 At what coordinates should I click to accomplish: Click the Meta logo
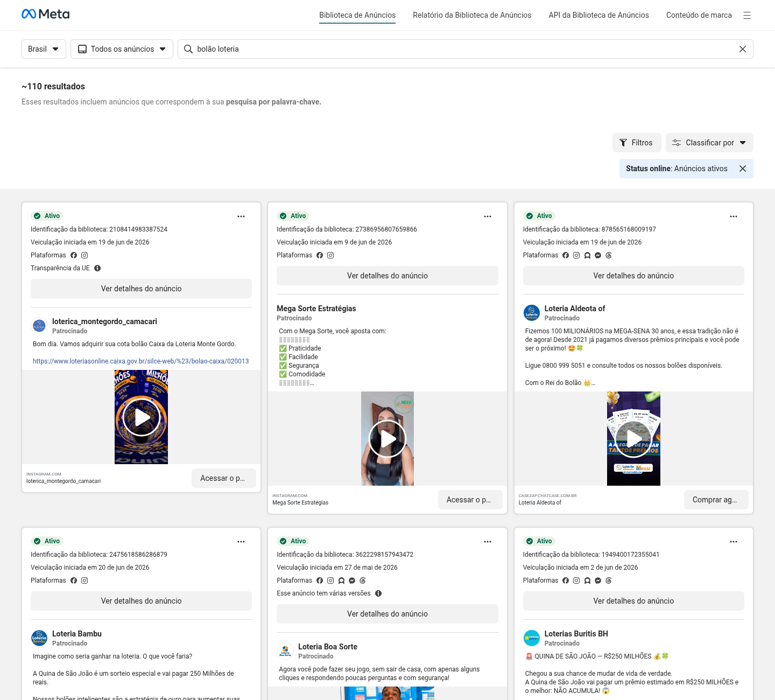(45, 14)
